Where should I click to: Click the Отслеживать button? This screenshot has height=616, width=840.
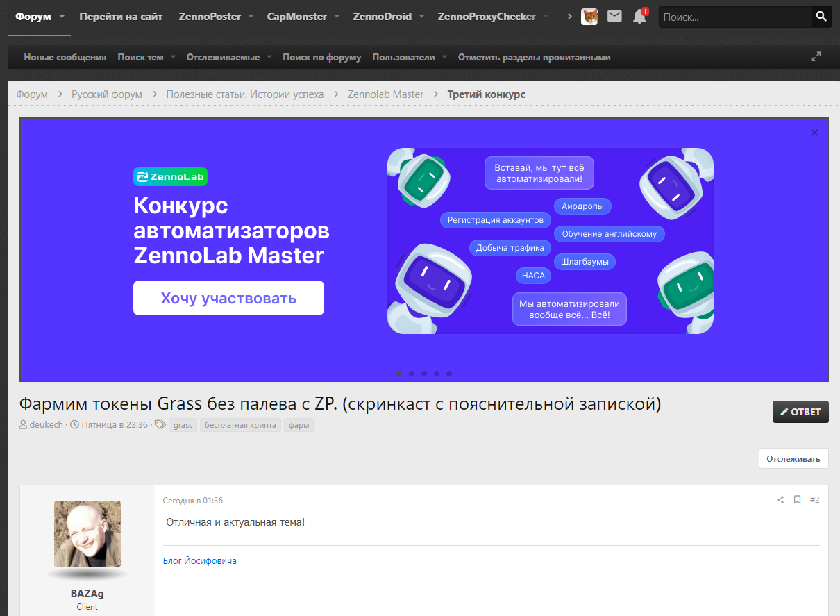(793, 458)
